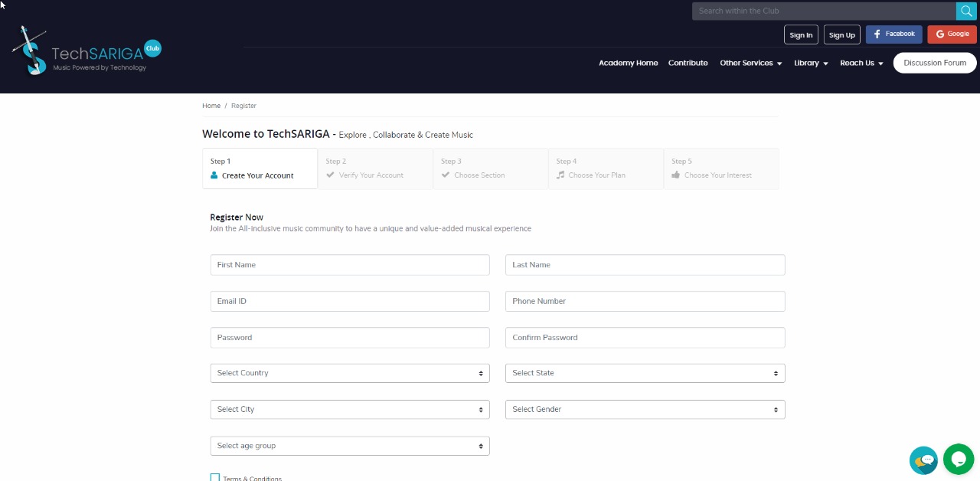Click the search magnifier icon
The image size is (980, 481).
click(x=966, y=11)
